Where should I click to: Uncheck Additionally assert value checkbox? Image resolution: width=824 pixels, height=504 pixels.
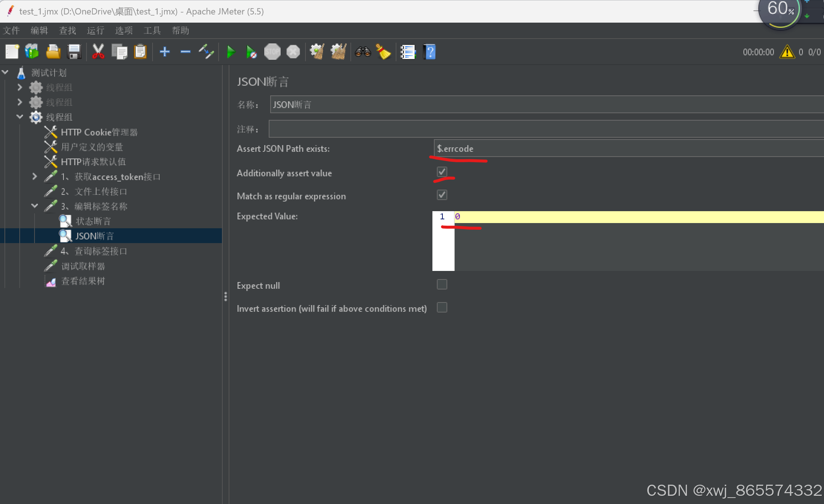(442, 172)
